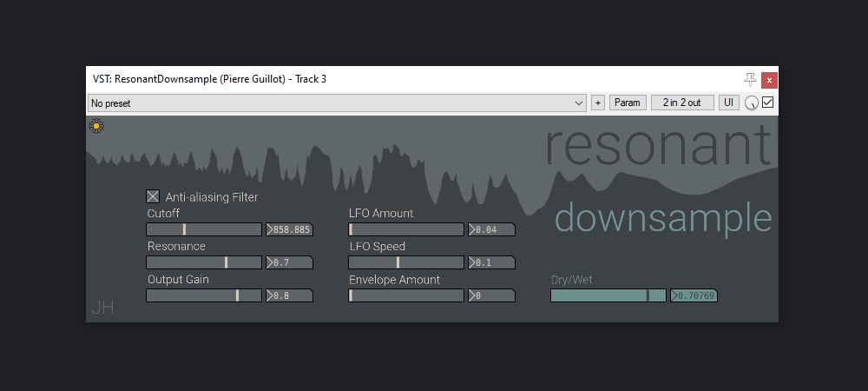Click the Output Gain value field 0.8
The height and width of the screenshot is (391, 868).
coord(290,295)
